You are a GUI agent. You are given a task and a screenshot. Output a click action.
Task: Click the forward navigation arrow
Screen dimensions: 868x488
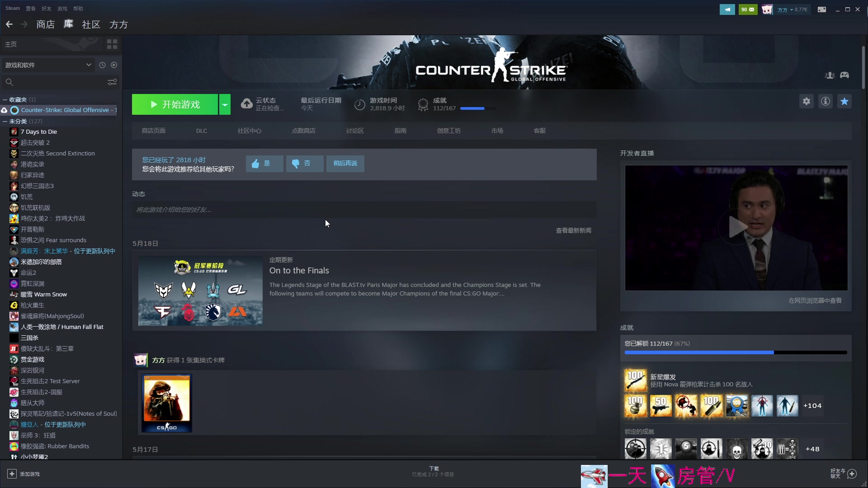(24, 24)
